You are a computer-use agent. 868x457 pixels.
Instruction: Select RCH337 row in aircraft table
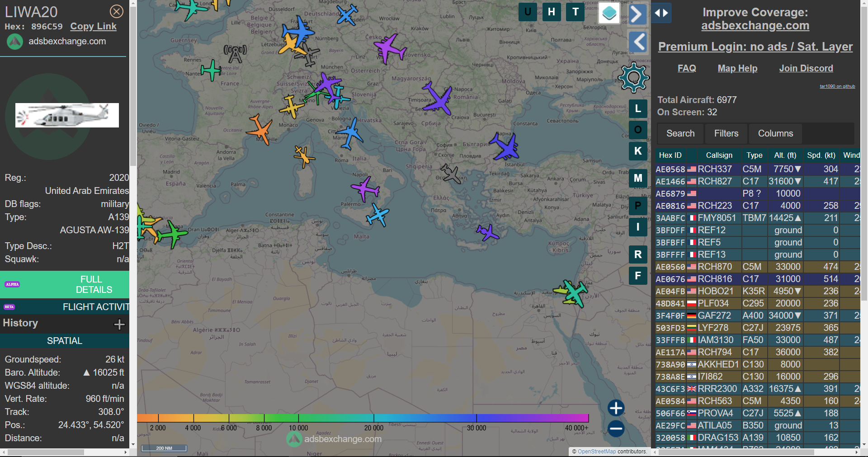pyautogui.click(x=758, y=169)
